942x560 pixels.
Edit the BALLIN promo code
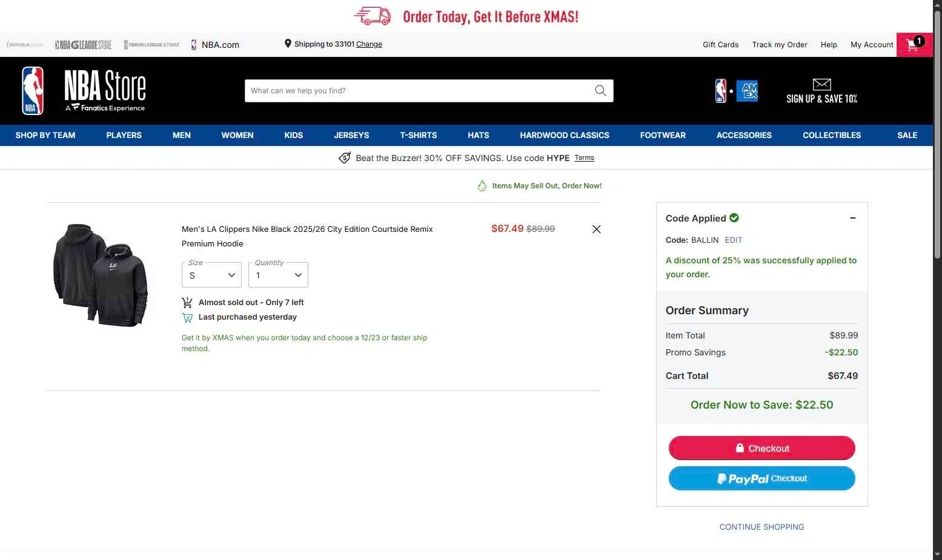(734, 240)
